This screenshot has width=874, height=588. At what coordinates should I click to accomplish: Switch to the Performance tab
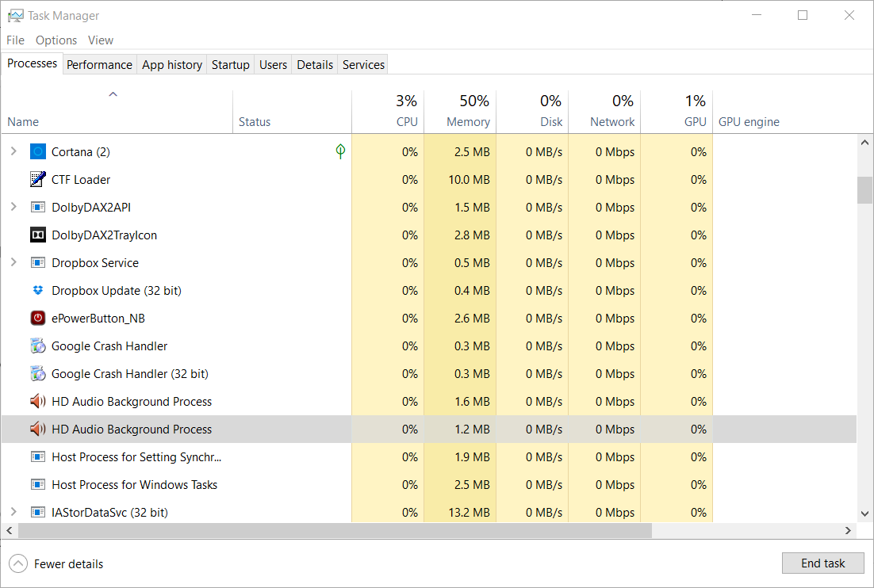click(x=99, y=65)
